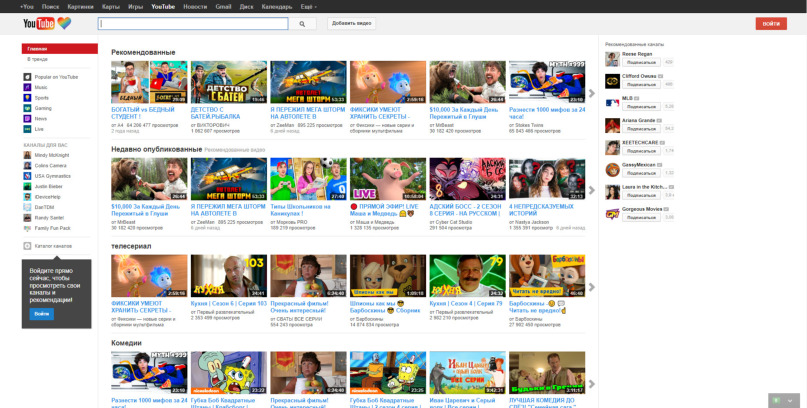
Task: Open the Каталог каналов link
Action: [x=53, y=246]
